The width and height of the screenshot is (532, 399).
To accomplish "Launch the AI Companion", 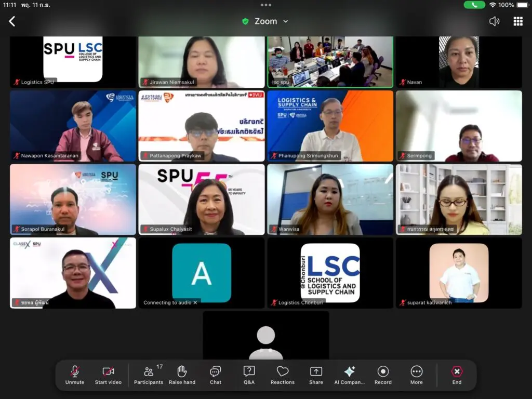I will pyautogui.click(x=350, y=375).
